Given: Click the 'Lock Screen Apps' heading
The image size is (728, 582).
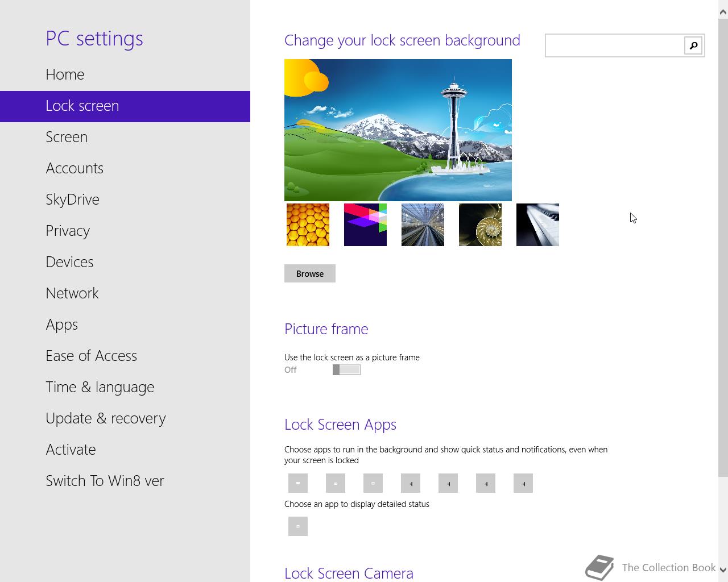Looking at the screenshot, I should coord(340,425).
